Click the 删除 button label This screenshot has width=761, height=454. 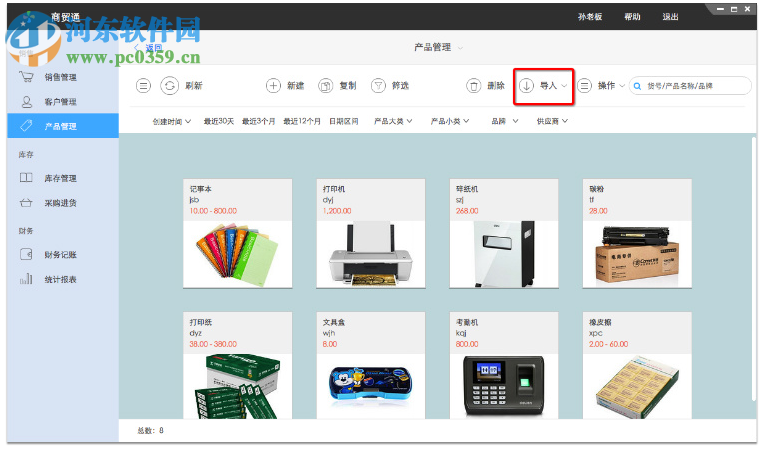(496, 86)
